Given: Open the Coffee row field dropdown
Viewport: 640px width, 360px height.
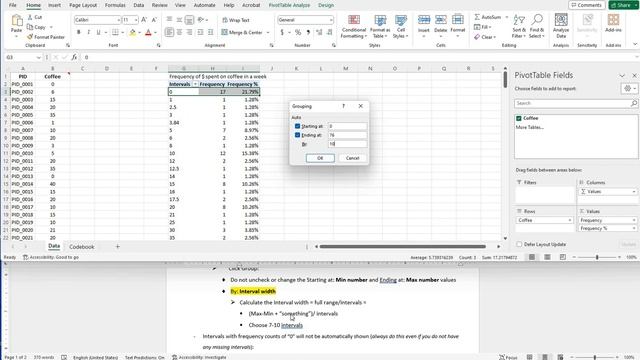Looking at the screenshot, I should 570,220.
